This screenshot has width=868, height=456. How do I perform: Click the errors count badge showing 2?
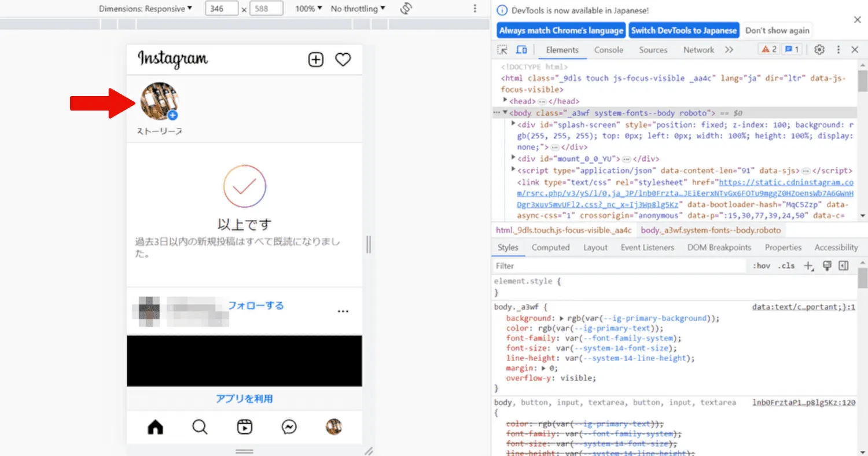(769, 50)
